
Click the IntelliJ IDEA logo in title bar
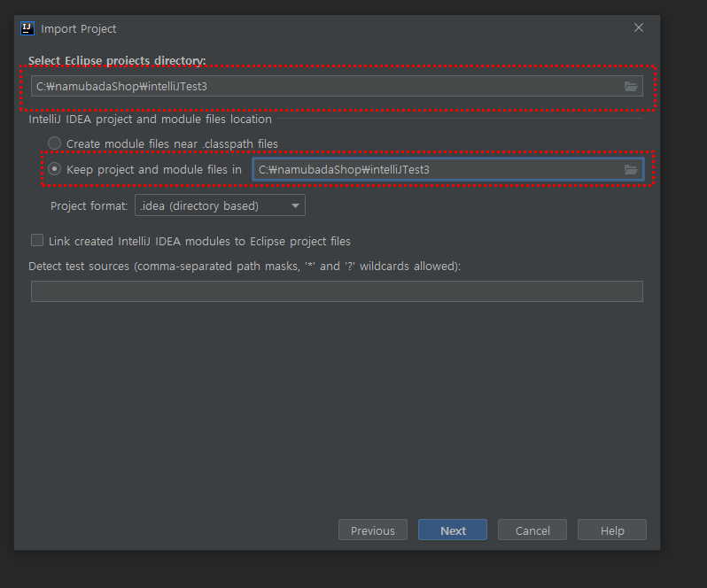27,28
